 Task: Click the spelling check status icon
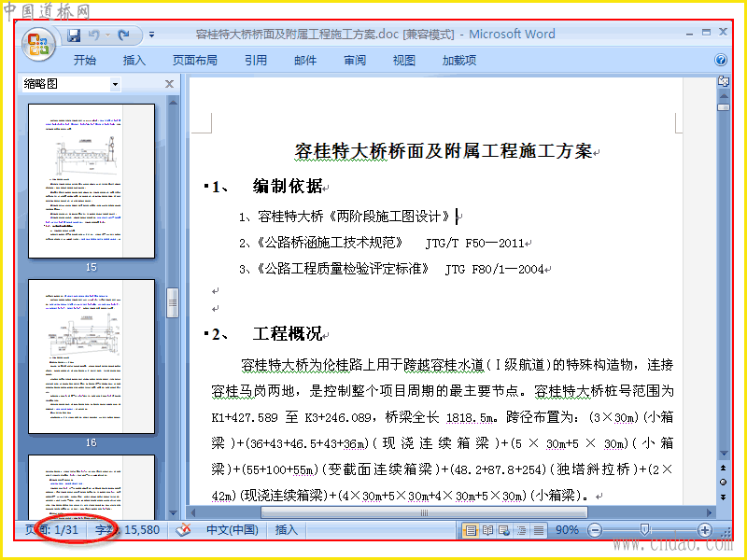click(183, 529)
